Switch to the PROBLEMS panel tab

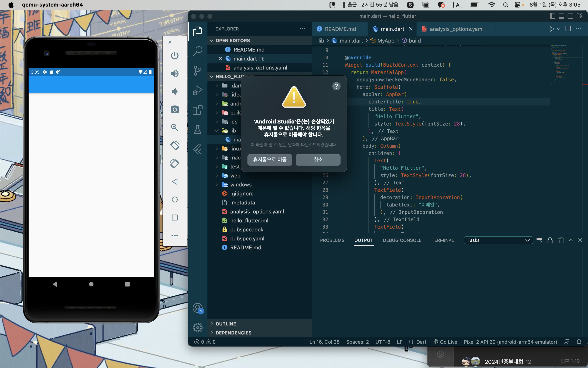[x=332, y=240]
